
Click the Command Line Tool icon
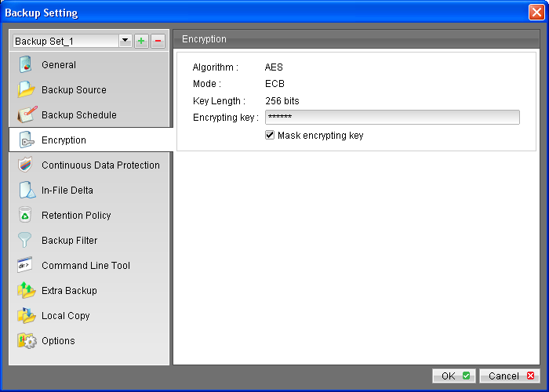pos(26,266)
